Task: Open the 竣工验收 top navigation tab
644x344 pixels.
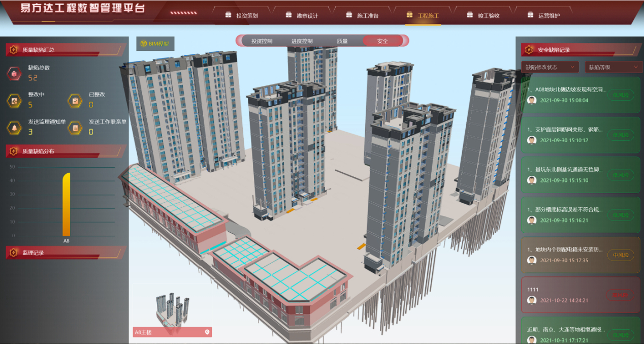Action: (483, 15)
